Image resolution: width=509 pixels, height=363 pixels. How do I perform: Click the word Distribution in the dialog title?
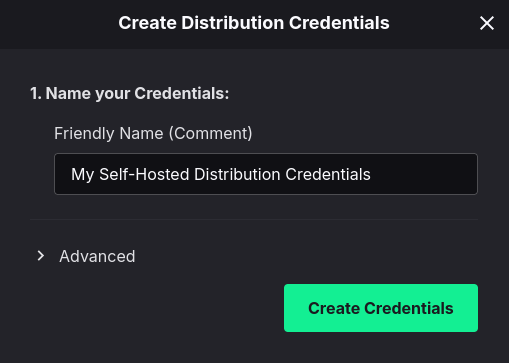[x=232, y=23]
